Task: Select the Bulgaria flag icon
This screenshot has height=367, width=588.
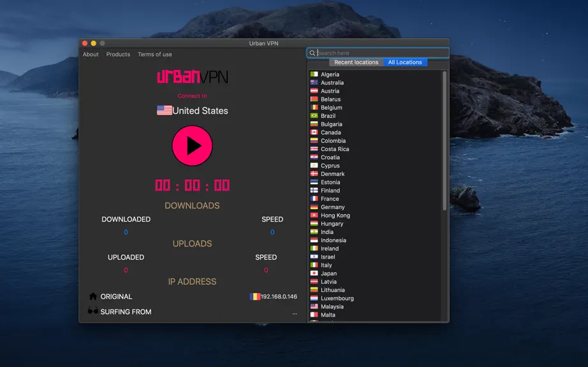Action: (x=314, y=124)
